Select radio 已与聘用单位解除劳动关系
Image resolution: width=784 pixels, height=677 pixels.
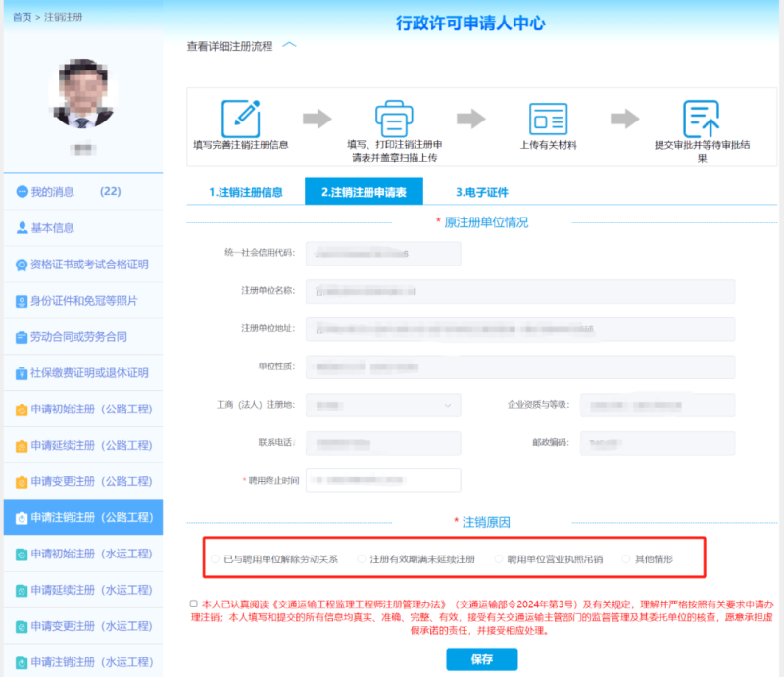click(216, 559)
